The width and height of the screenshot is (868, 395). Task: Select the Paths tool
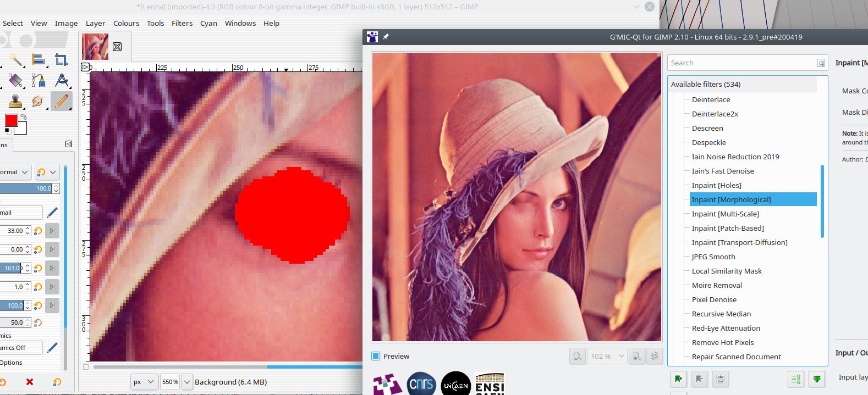39,80
